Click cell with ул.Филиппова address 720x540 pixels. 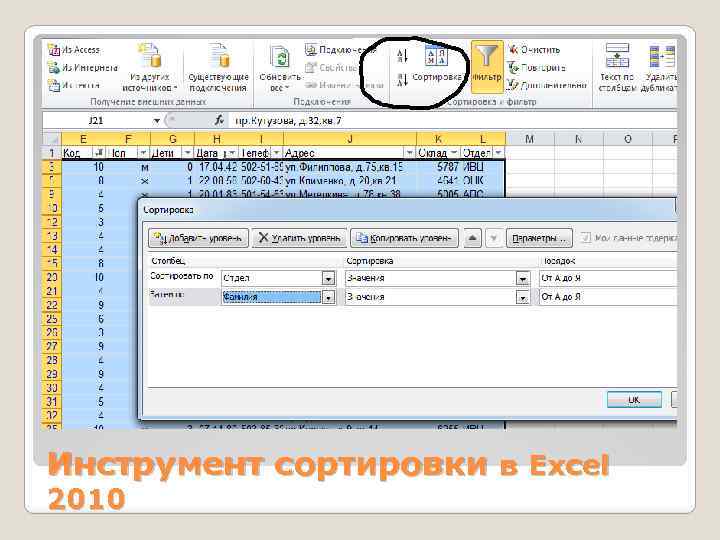[350, 167]
